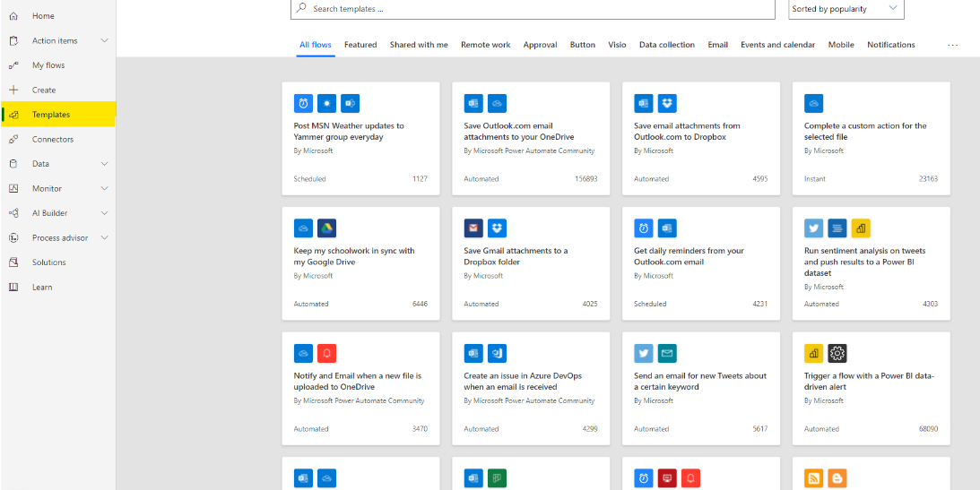Click gear icon on Power BI alert card
Viewport: 980px width, 490px height.
pos(837,353)
